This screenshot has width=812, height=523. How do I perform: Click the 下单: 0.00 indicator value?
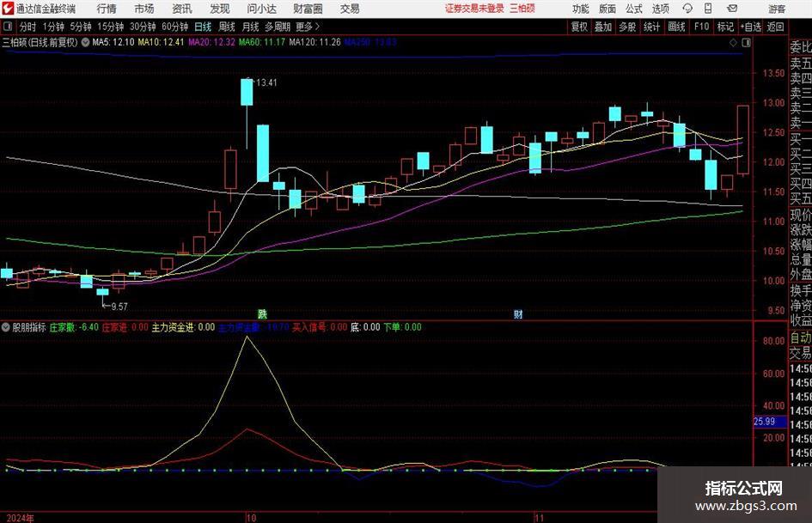click(402, 327)
